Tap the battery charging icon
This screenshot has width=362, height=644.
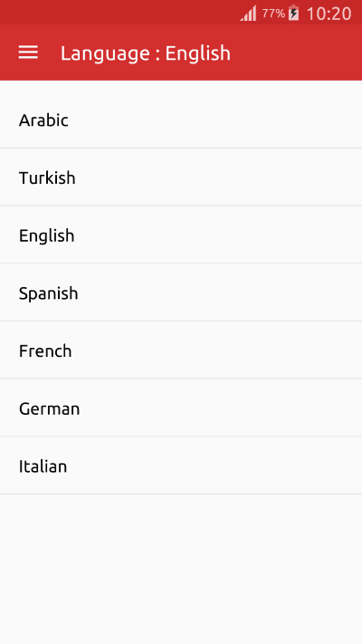pos(293,14)
